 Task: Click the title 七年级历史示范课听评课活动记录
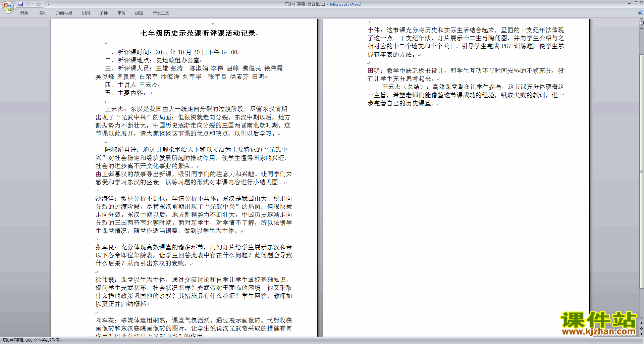point(198,33)
